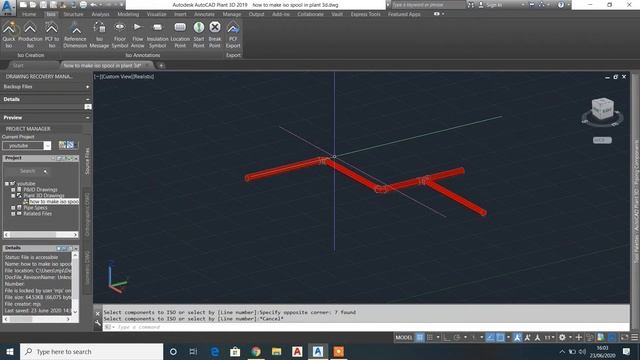The height and width of the screenshot is (360, 640).
Task: Collapse the Preview section
Action: coord(87,118)
